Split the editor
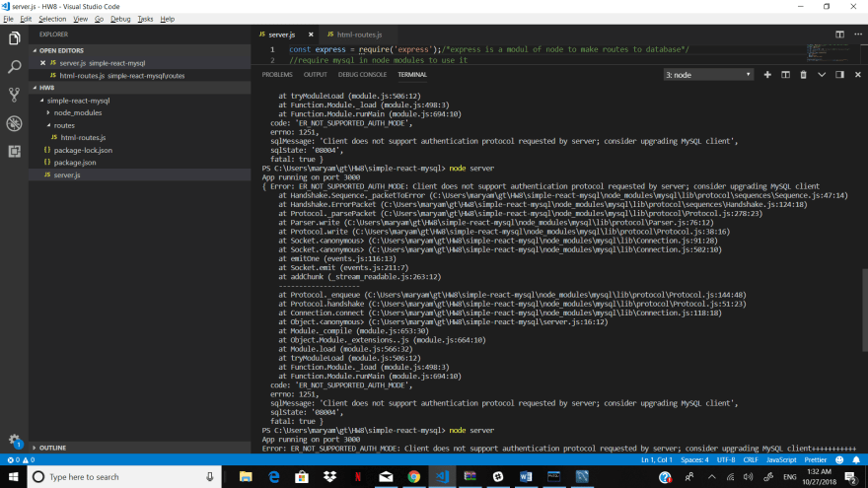The width and height of the screenshot is (868, 488). [x=839, y=35]
